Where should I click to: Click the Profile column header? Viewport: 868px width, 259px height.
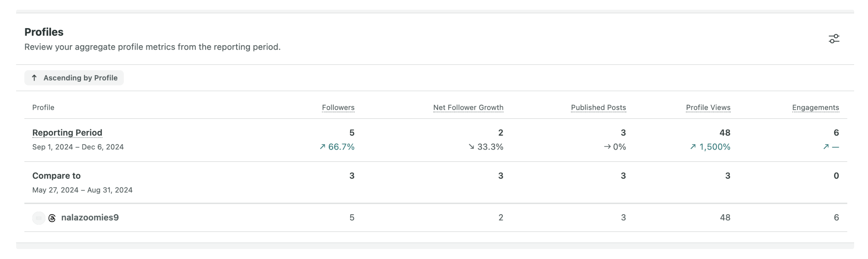pyautogui.click(x=43, y=108)
